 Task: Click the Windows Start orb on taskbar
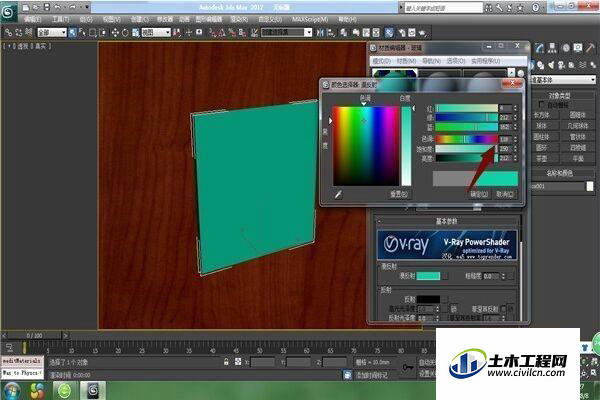(11, 391)
